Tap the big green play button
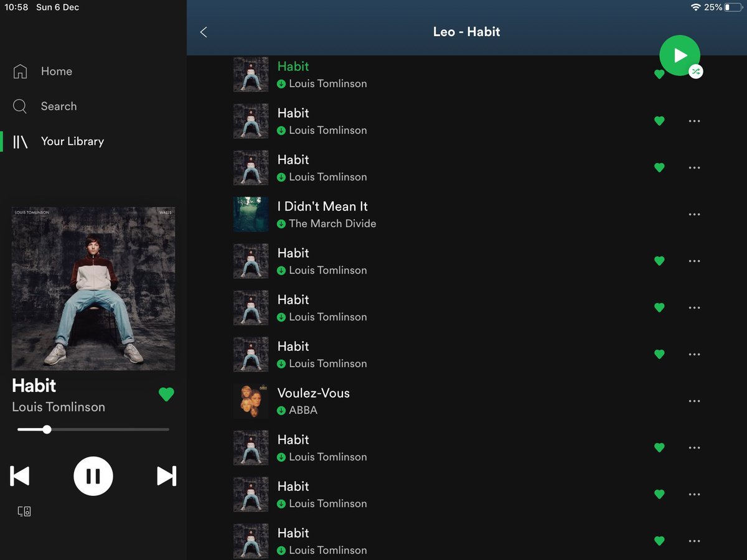The image size is (747, 560). tap(680, 55)
